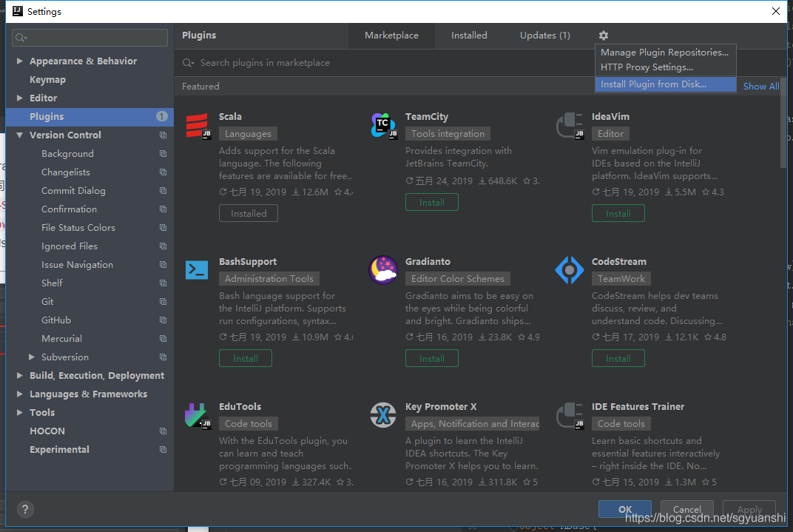Collapse the Version Control section
Viewport: 793px width, 532px height.
pos(18,135)
